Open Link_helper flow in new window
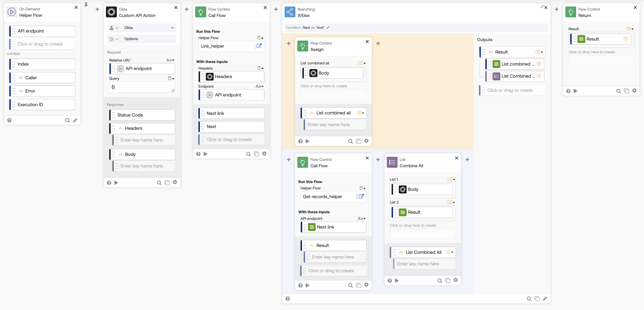644x310 pixels. [x=259, y=46]
